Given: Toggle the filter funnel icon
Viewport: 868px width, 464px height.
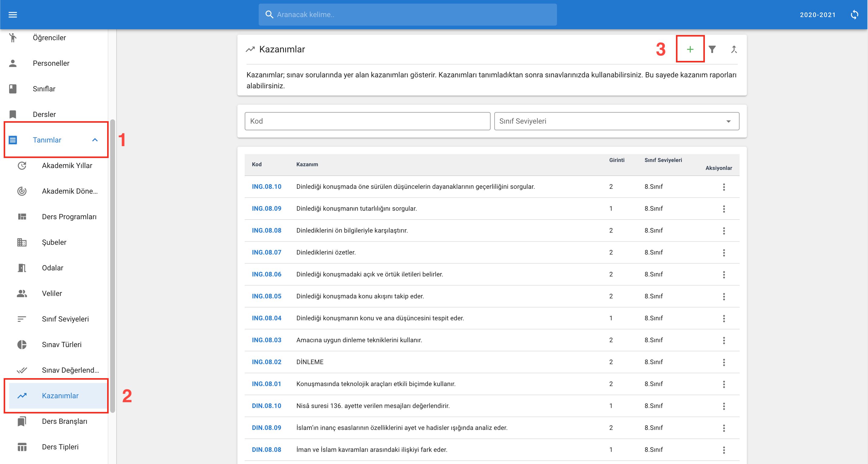Looking at the screenshot, I should pos(712,49).
